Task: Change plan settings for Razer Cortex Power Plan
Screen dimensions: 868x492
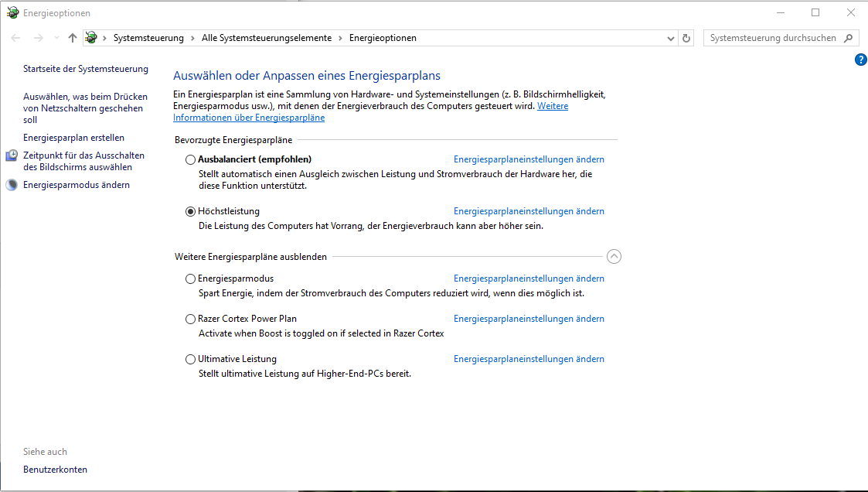Action: tap(529, 319)
